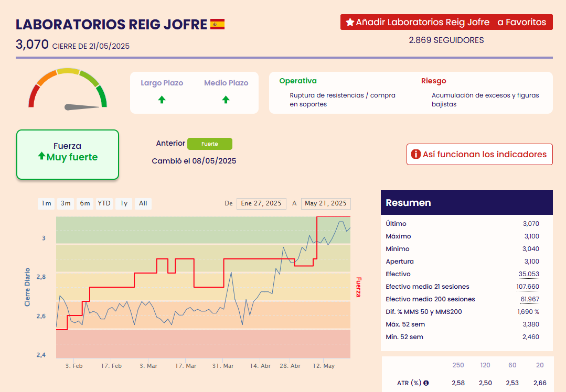Image resolution: width=566 pixels, height=392 pixels.
Task: Select the 1y chart range
Action: point(124,203)
